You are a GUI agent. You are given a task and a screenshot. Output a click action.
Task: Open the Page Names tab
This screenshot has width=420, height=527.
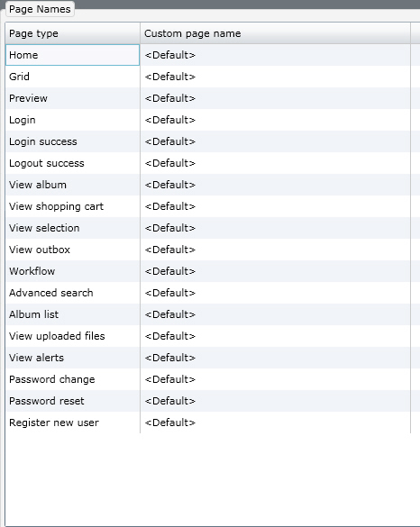tap(40, 9)
